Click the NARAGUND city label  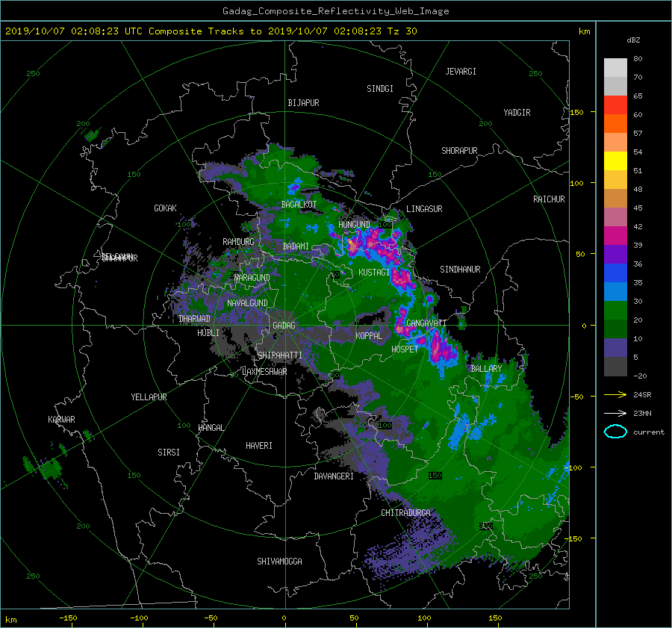(252, 278)
